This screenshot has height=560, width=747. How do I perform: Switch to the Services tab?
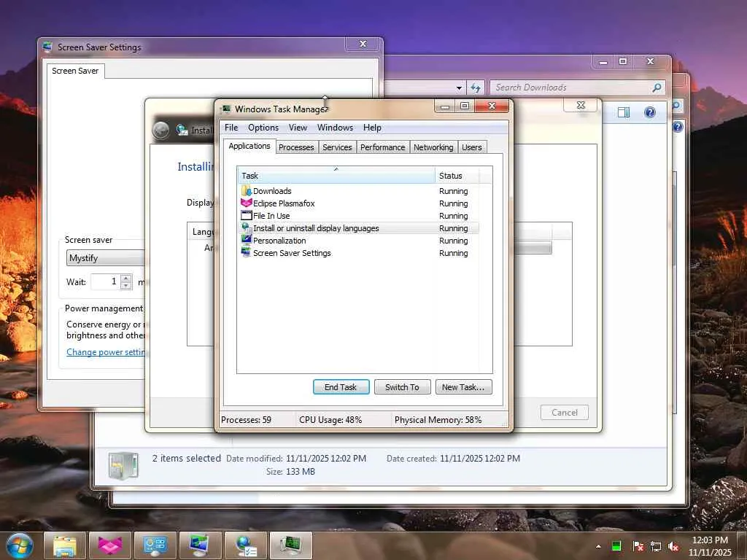pyautogui.click(x=337, y=147)
